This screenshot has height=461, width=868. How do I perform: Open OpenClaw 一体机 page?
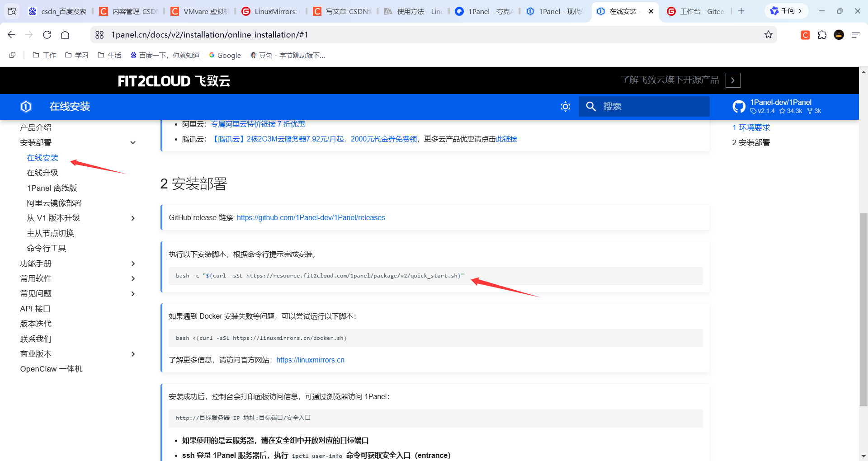(52, 369)
